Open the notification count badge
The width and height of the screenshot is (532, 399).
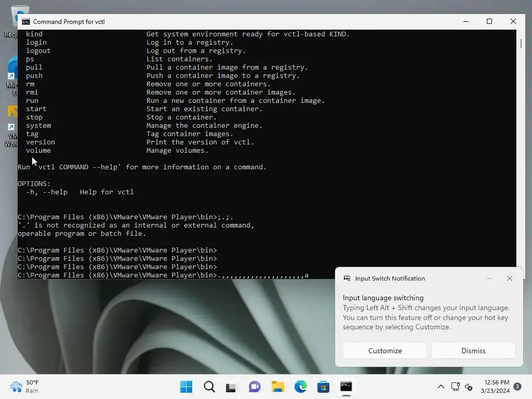click(x=517, y=387)
